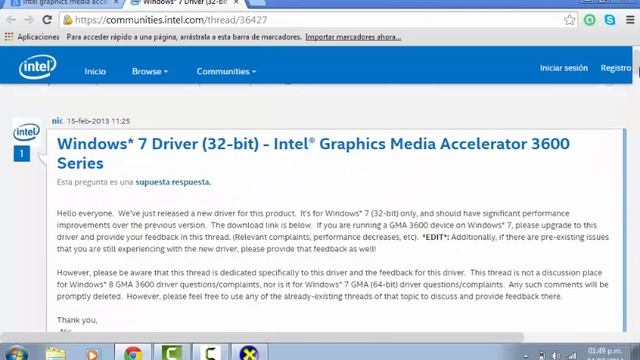This screenshot has height=360, width=640.
Task: Click the green extension icon in toolbar
Action: point(589,20)
